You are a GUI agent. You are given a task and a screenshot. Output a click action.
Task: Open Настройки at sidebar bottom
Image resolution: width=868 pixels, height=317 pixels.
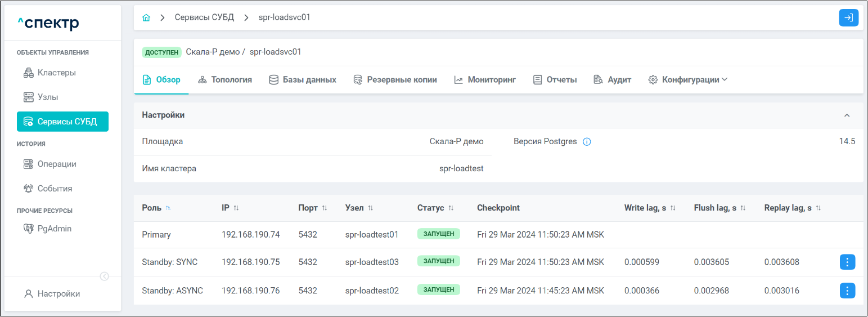pos(58,293)
